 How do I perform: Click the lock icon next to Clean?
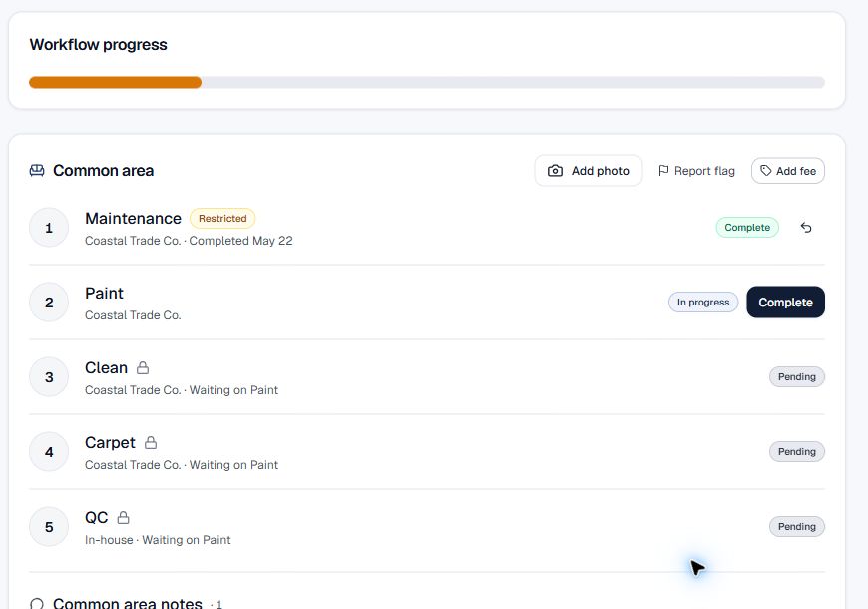[143, 367]
